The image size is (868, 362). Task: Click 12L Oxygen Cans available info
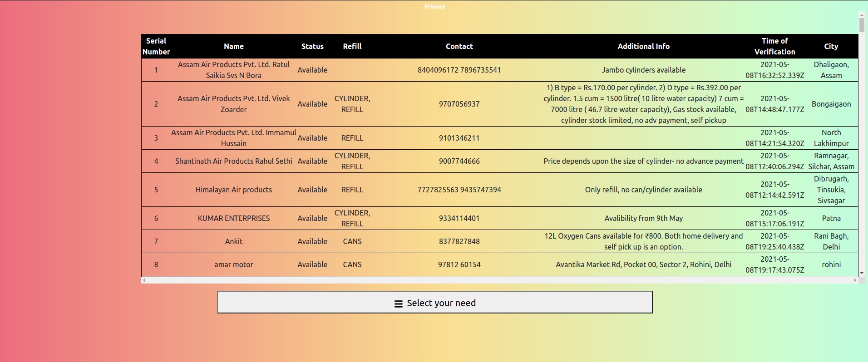pyautogui.click(x=643, y=241)
